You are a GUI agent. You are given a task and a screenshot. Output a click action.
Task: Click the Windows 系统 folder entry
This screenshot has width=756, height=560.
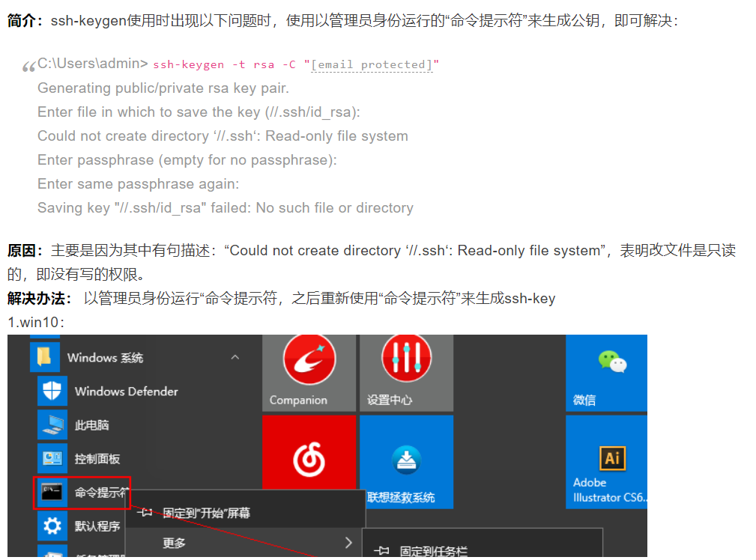coord(138,358)
